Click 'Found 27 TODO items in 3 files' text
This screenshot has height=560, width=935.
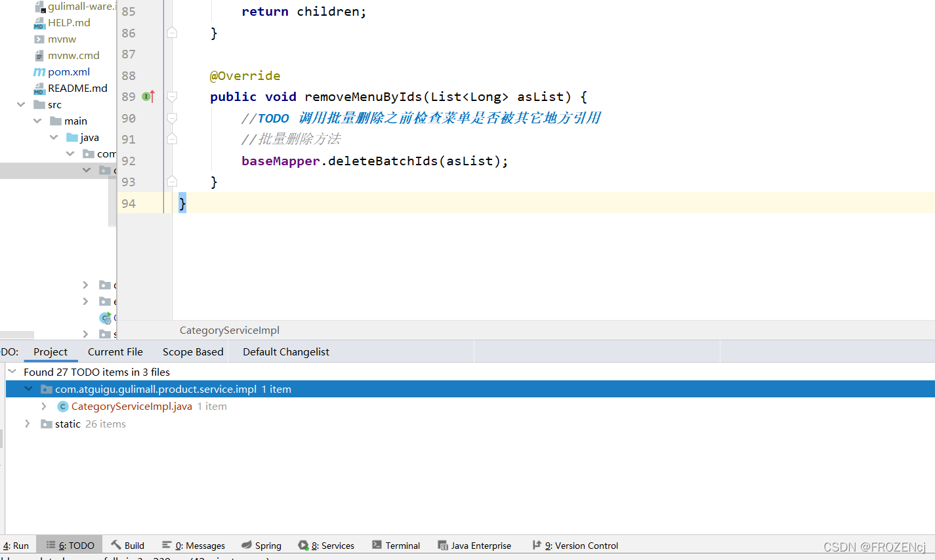pos(96,372)
